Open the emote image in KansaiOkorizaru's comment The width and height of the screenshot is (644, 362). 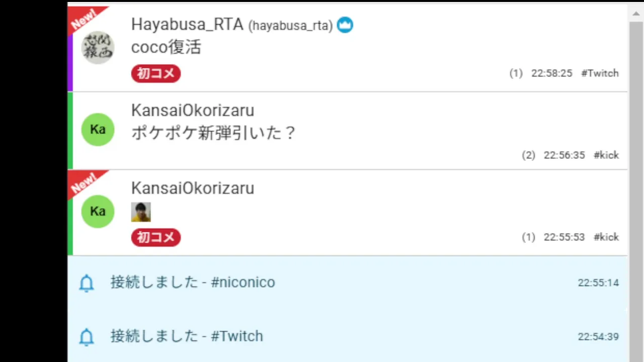(141, 212)
